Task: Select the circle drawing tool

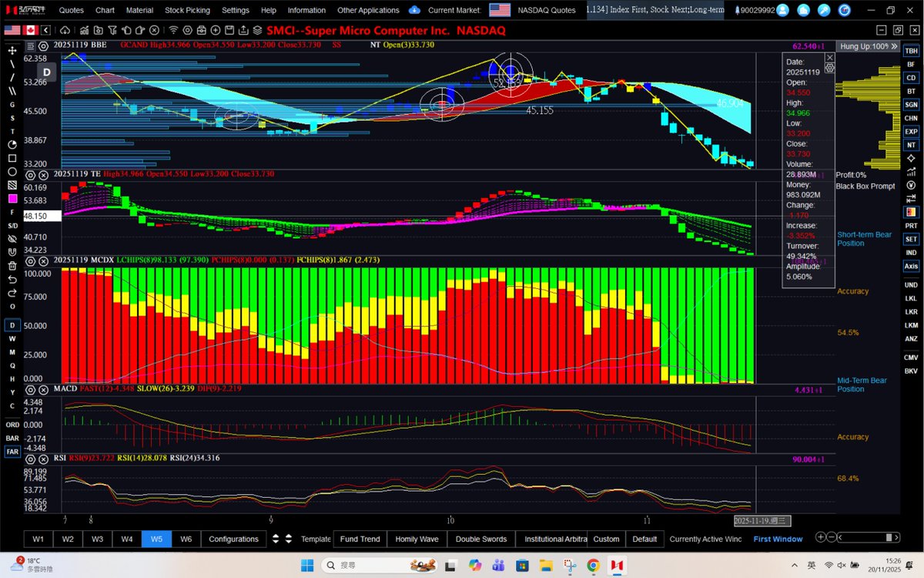Action: [12, 172]
